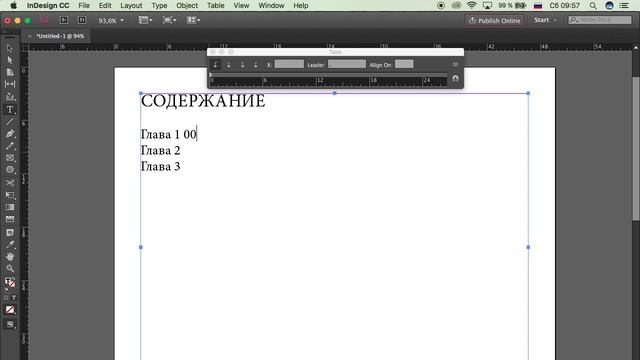Open the Table menu

click(216, 5)
